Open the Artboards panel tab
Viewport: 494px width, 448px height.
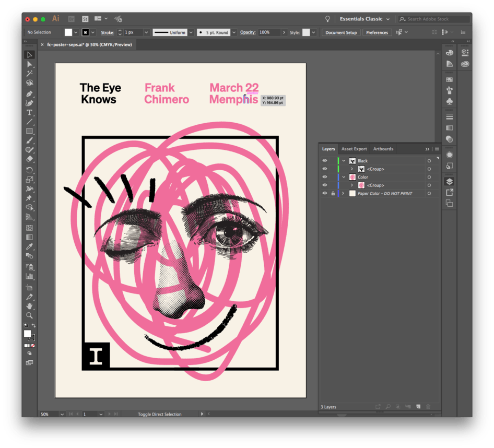383,149
